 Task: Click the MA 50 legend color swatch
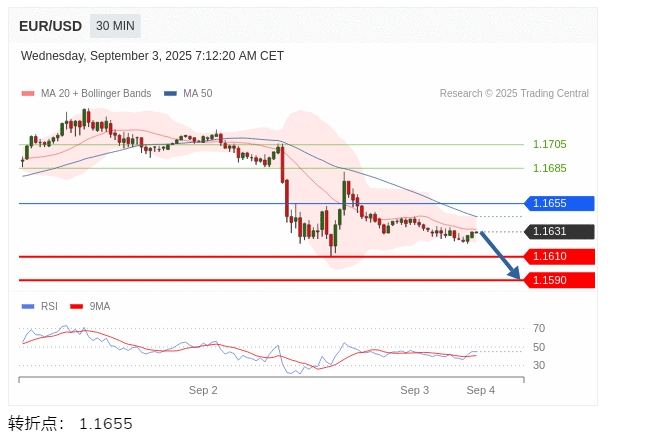170,93
